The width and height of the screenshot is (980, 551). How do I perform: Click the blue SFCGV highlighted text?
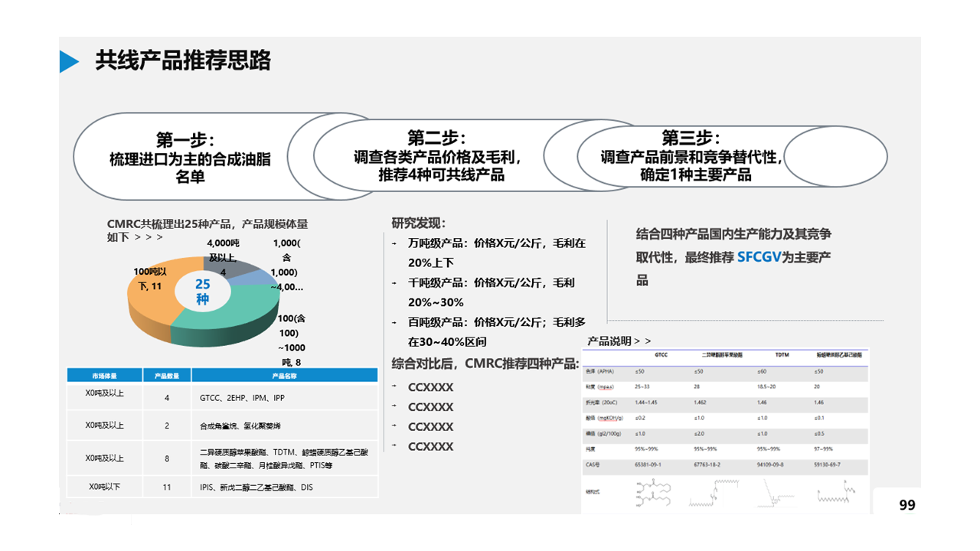[759, 258]
